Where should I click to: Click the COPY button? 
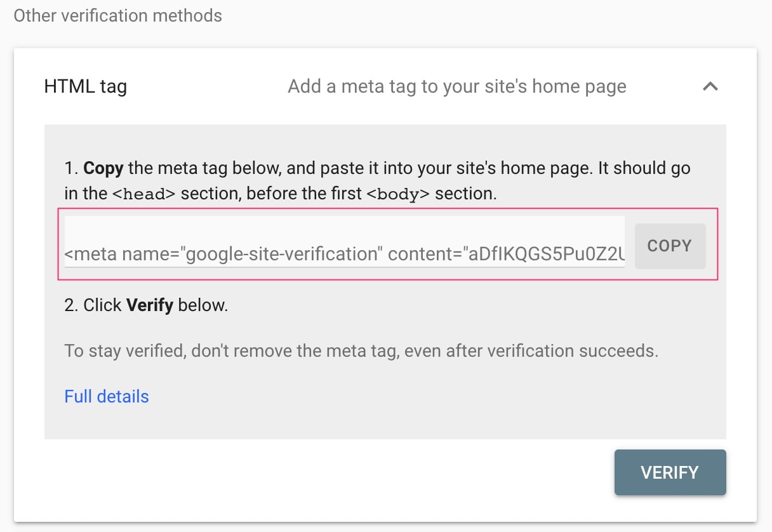click(670, 246)
